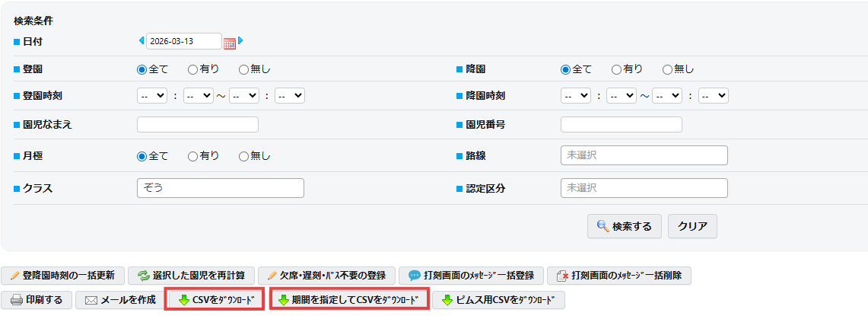The width and height of the screenshot is (868, 316).
Task: Click the メールを作成 button
Action: pyautogui.click(x=120, y=300)
